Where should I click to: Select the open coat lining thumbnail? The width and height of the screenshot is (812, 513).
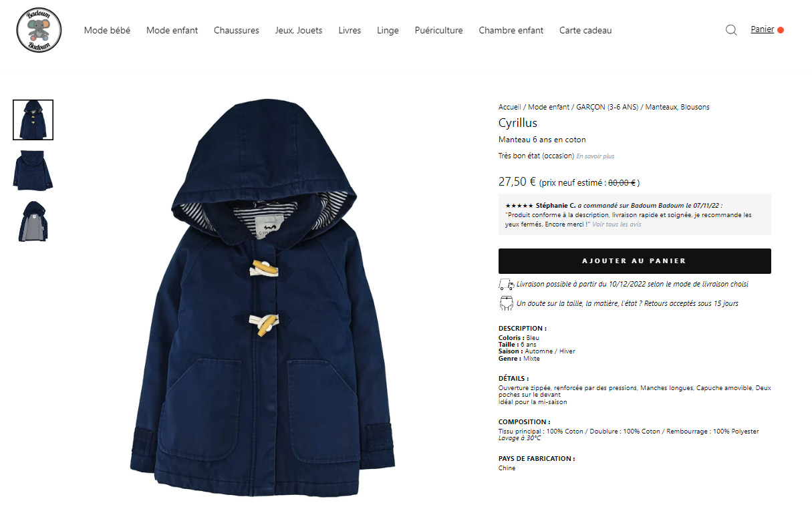click(33, 221)
